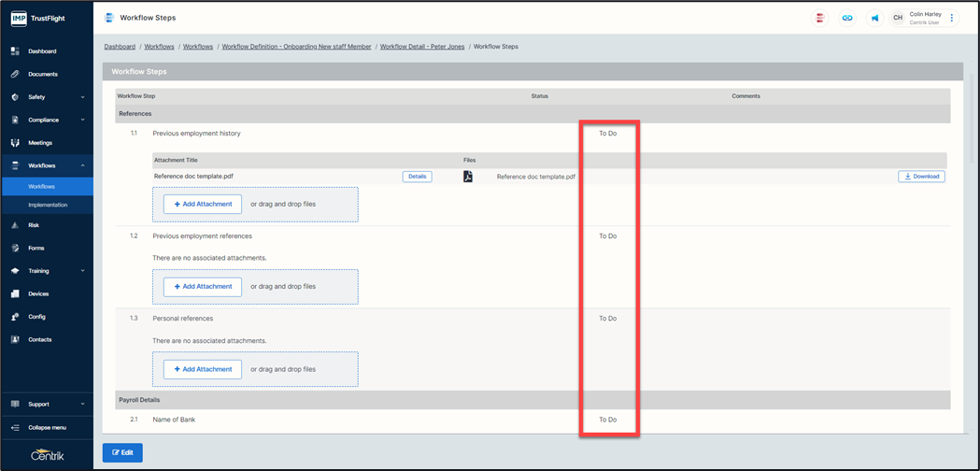Expand the Compliance sidebar section

coord(83,120)
